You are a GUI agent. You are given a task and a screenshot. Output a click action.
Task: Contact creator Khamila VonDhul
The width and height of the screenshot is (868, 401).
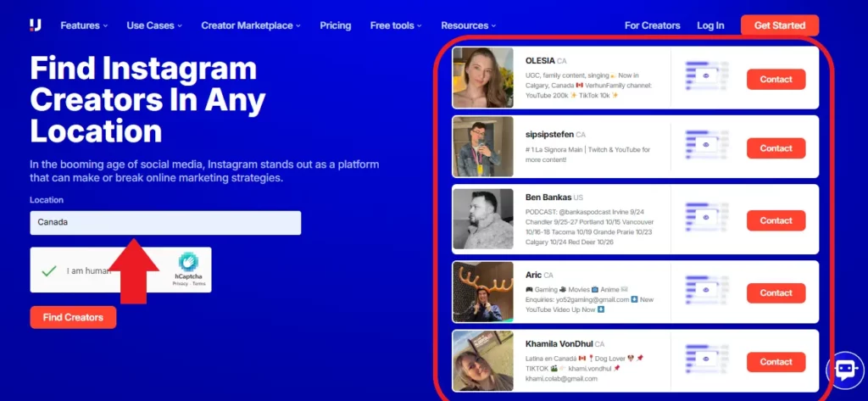coord(776,362)
